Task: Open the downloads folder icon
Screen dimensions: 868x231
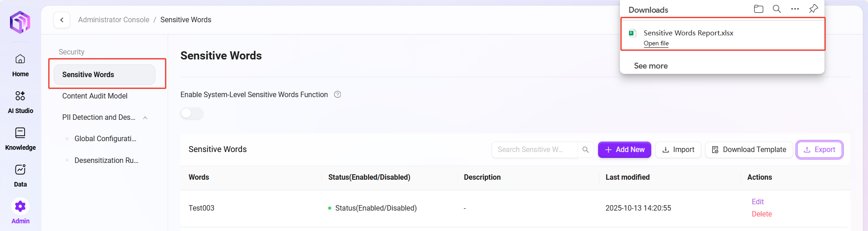Action: (x=758, y=9)
